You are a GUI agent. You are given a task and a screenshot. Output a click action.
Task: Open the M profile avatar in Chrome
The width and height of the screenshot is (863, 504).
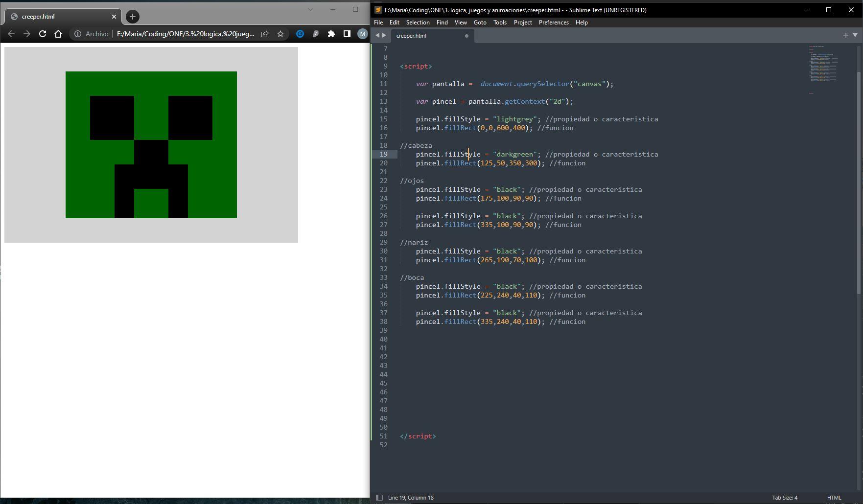[362, 34]
